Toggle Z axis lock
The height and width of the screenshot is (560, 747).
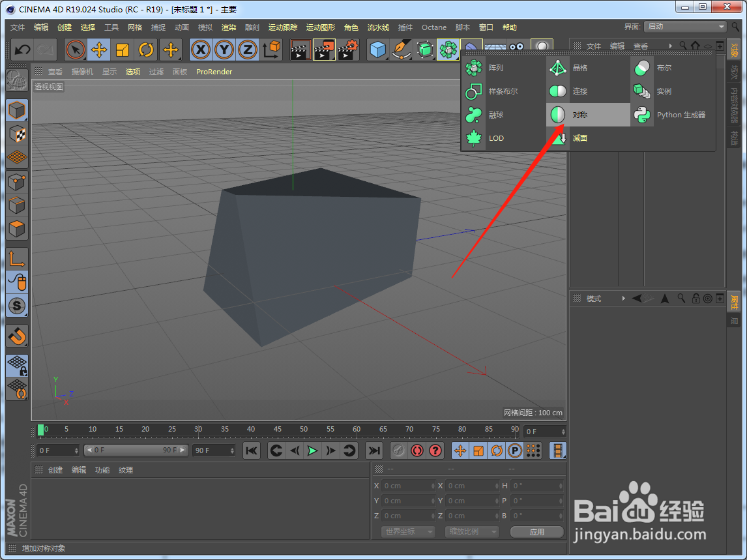(x=247, y=50)
